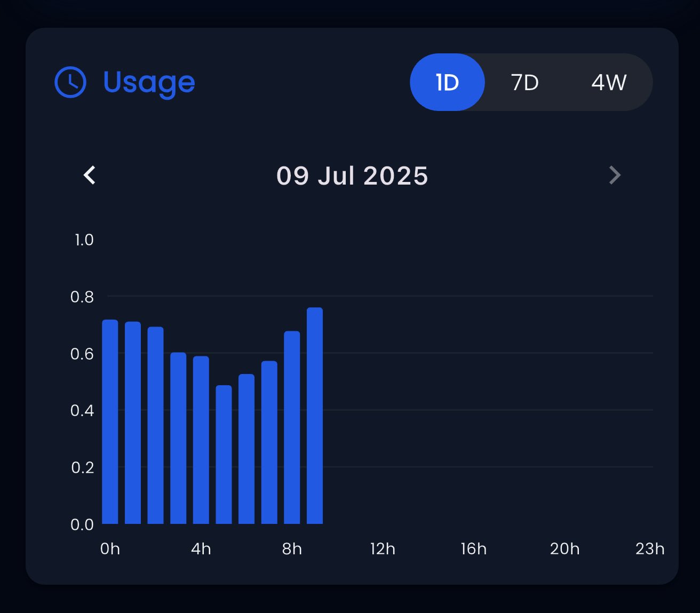Click the clock icon beside Usage

click(70, 82)
